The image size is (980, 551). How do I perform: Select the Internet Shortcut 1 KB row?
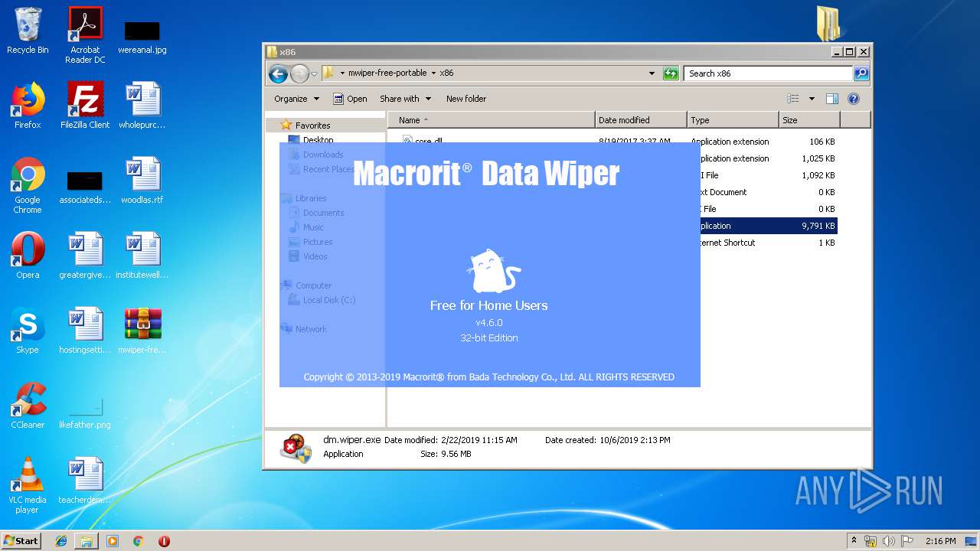tap(769, 243)
